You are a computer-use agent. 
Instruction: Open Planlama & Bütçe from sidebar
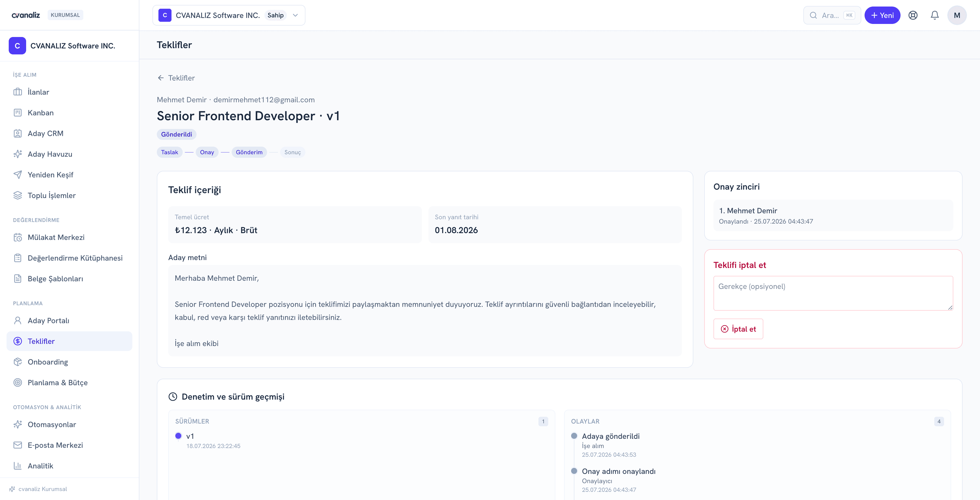pos(69,382)
